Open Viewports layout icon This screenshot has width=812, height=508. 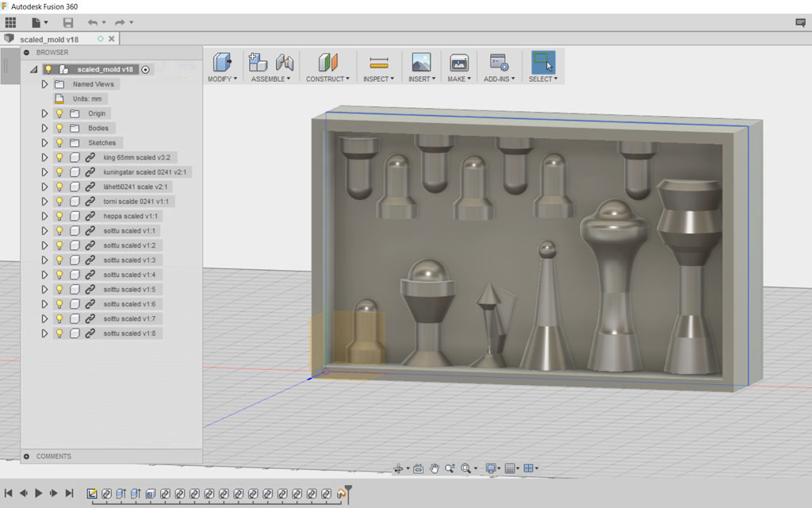[x=528, y=468]
